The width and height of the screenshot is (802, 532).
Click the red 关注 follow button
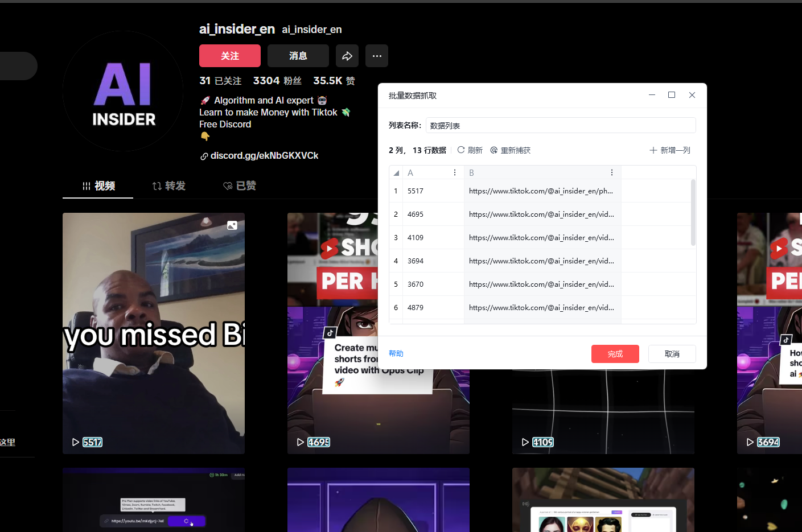pos(230,56)
